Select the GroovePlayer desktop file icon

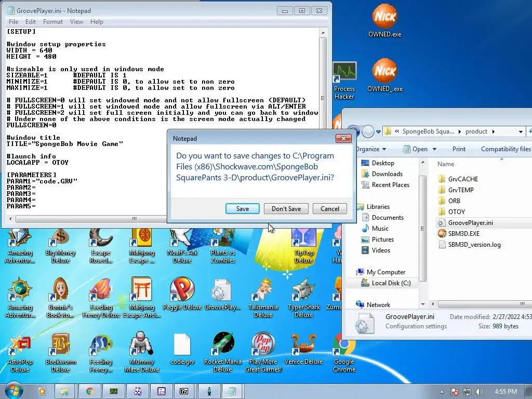click(x=222, y=294)
